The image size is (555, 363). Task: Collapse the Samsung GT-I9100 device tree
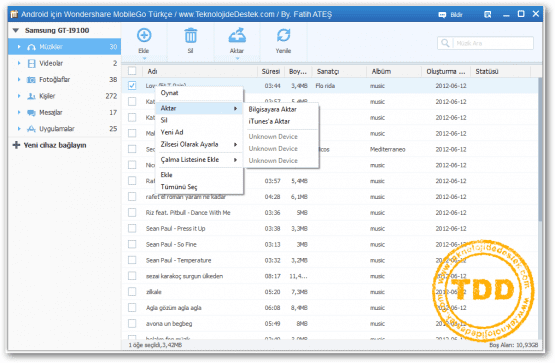pos(16,30)
